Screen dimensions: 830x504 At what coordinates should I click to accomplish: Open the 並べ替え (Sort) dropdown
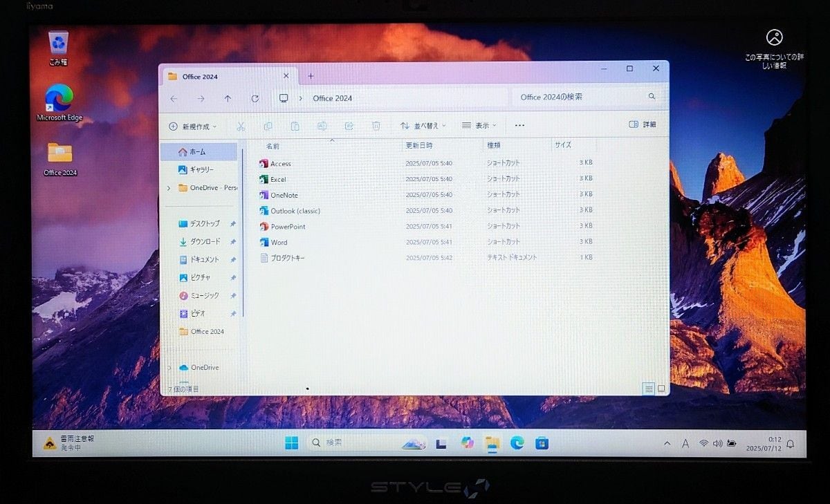click(423, 126)
